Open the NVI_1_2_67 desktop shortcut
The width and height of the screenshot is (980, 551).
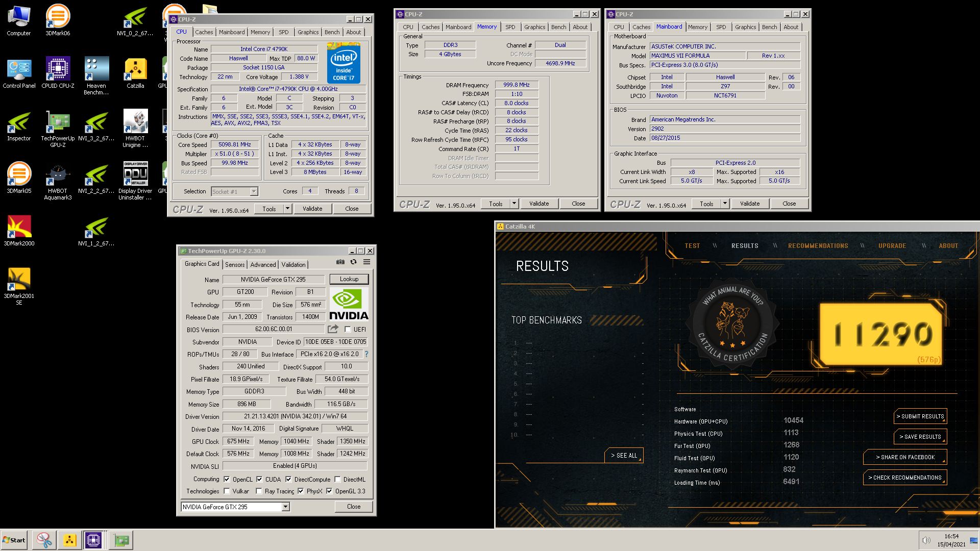point(96,231)
